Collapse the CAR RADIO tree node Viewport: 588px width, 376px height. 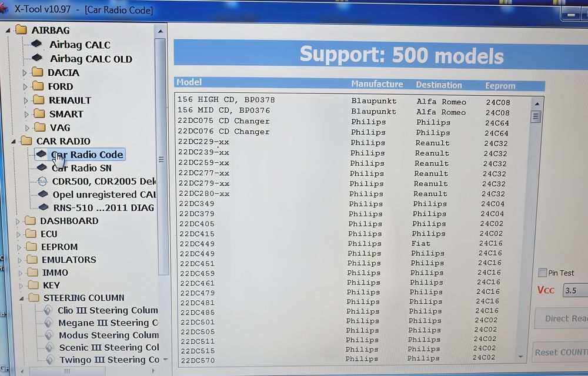point(14,141)
